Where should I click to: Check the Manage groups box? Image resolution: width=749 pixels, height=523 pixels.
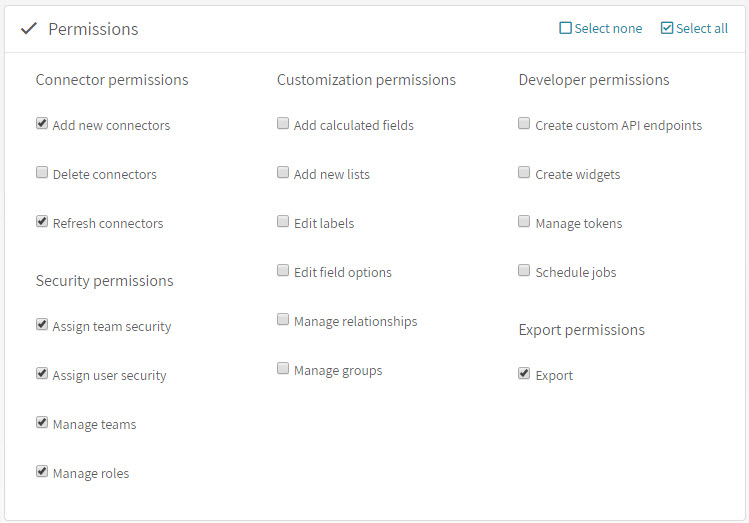pos(283,368)
